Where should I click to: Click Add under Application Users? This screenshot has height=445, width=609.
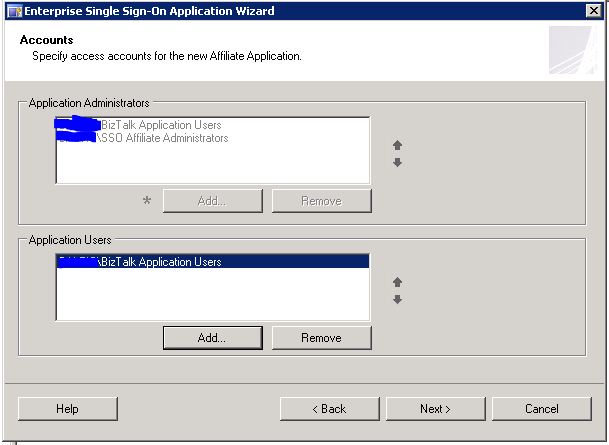tap(213, 338)
